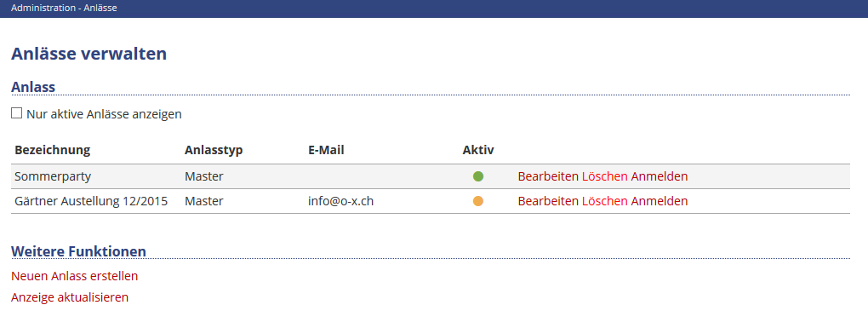
Task: Enable Nur aktive Anlässe anzeigen checkbox
Action: pyautogui.click(x=17, y=113)
